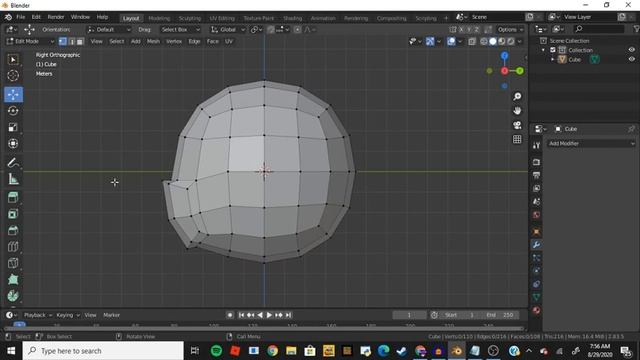Toggle X-ray display button

pos(472,41)
